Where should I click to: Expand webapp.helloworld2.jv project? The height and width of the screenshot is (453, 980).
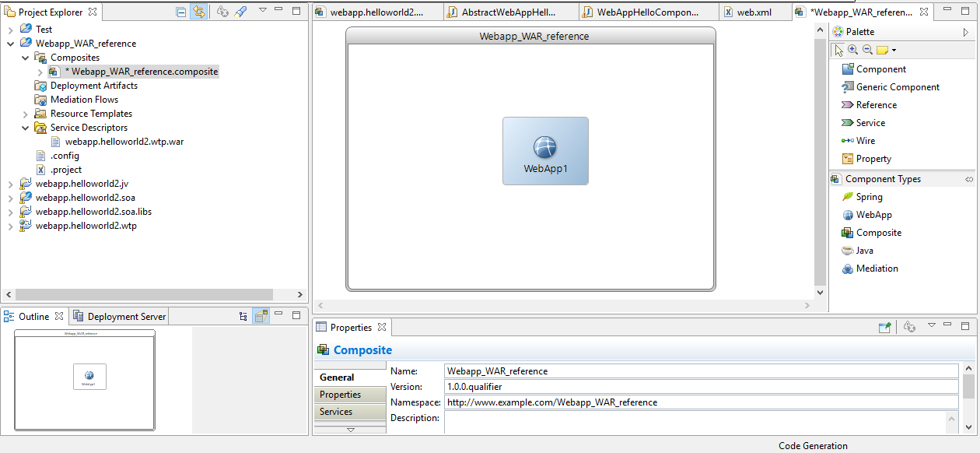point(10,184)
